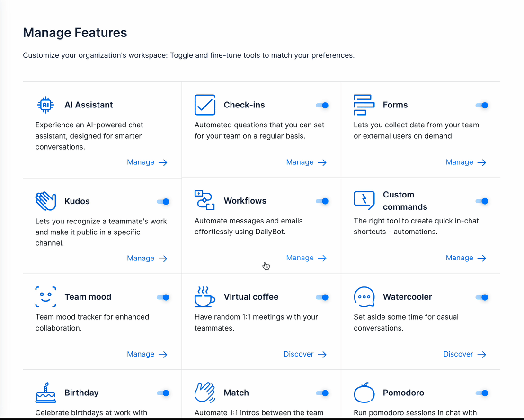The height and width of the screenshot is (420, 524).
Task: Click the Kudos clapping hands icon
Action: click(x=45, y=201)
